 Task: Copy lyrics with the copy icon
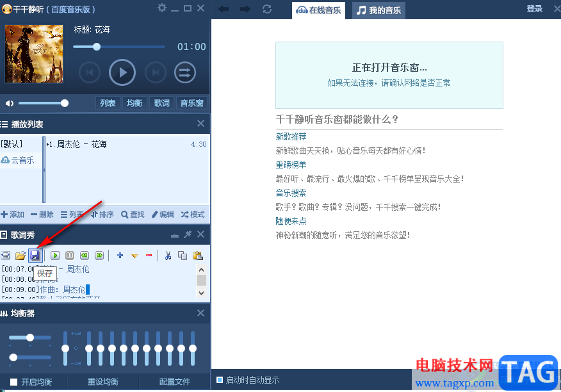[183, 256]
